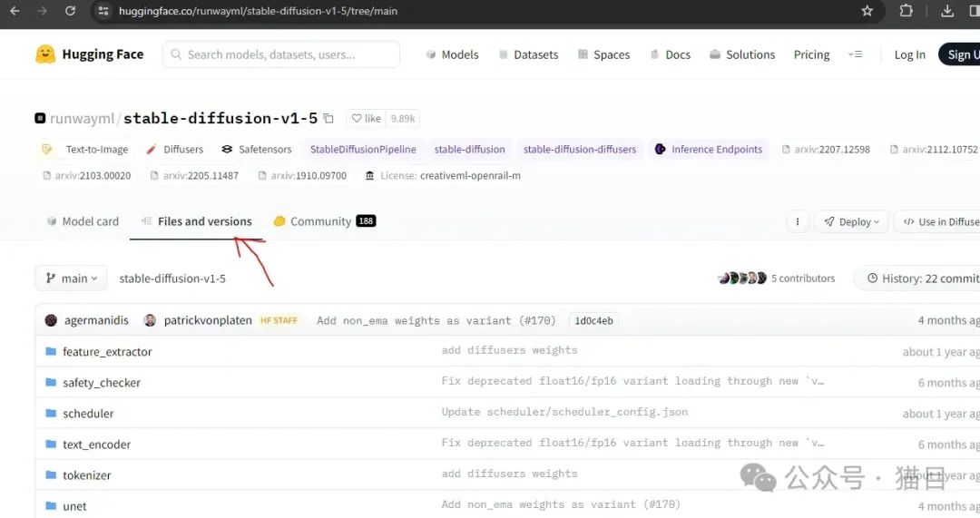This screenshot has height=518, width=980.
Task: Click the contributors avatar group
Action: pyautogui.click(x=742, y=279)
